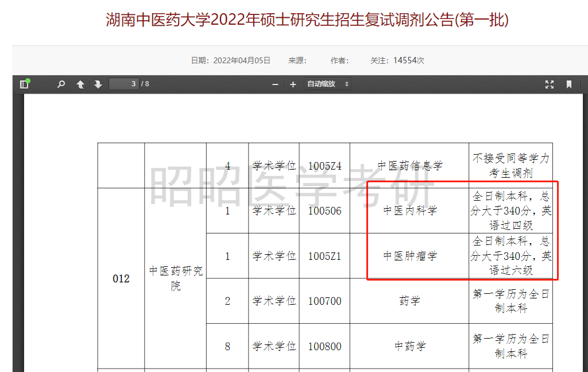Click the bookmark current view icon
The width and height of the screenshot is (588, 372).
pos(568,84)
